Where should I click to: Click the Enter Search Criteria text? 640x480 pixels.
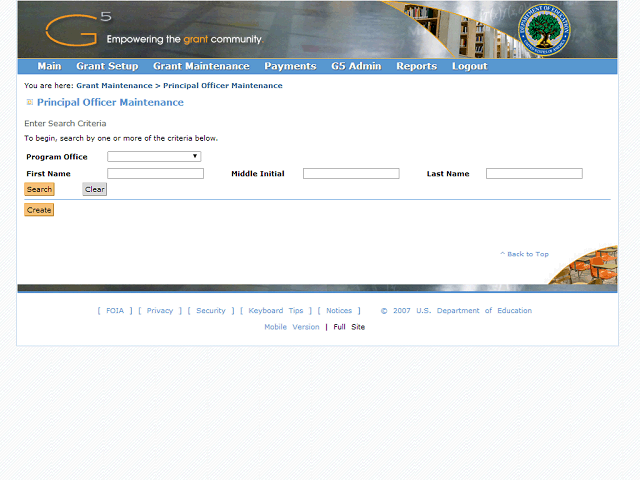click(65, 123)
